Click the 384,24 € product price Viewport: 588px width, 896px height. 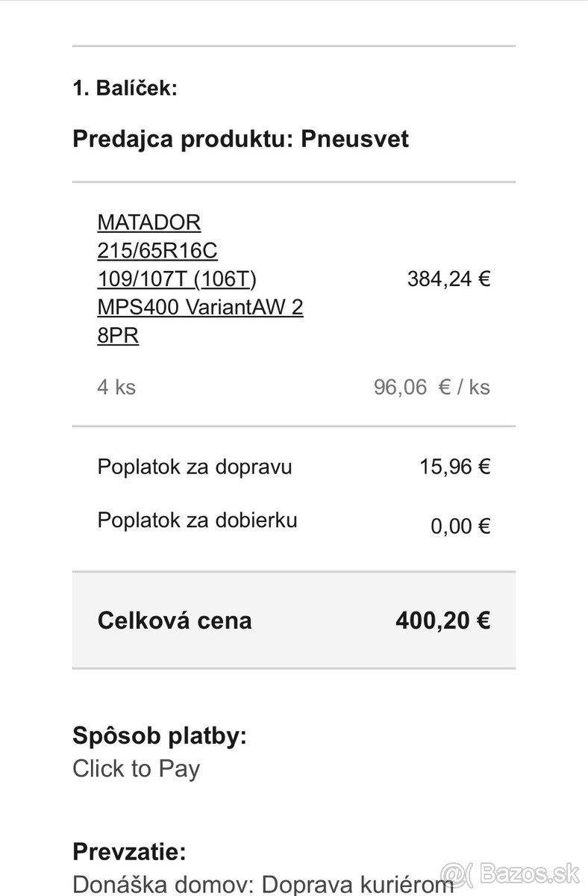click(448, 279)
